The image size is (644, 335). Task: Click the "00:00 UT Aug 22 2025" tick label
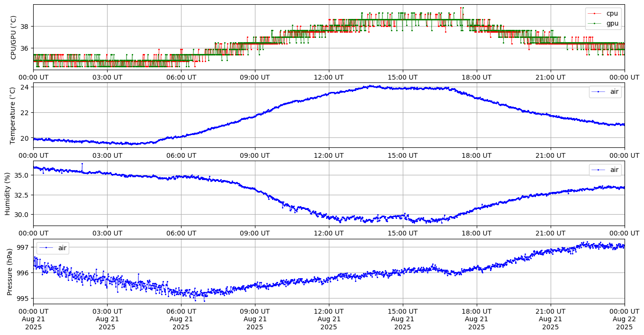[x=625, y=319]
